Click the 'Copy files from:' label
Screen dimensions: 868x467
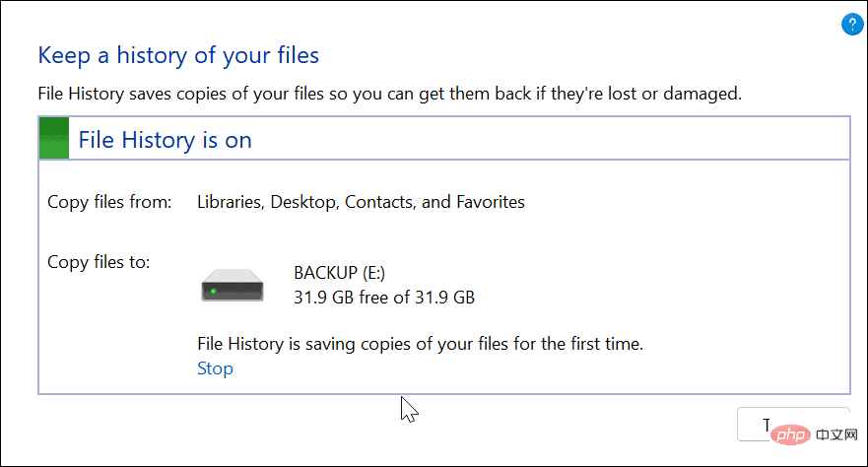(x=109, y=202)
